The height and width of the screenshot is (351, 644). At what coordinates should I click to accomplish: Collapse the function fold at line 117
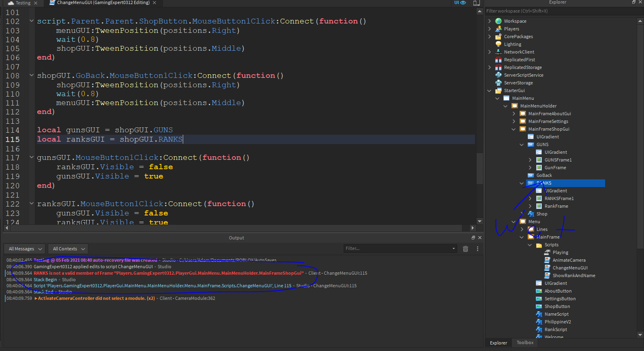click(x=32, y=157)
